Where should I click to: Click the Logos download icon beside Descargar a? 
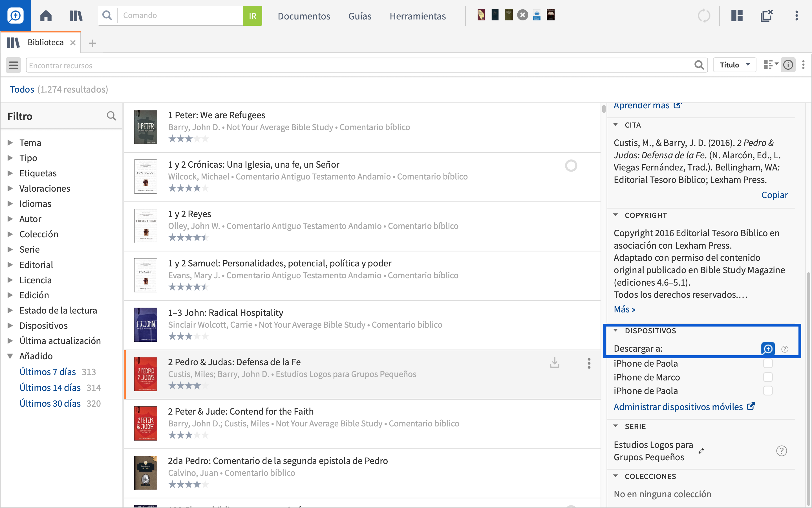pos(768,349)
